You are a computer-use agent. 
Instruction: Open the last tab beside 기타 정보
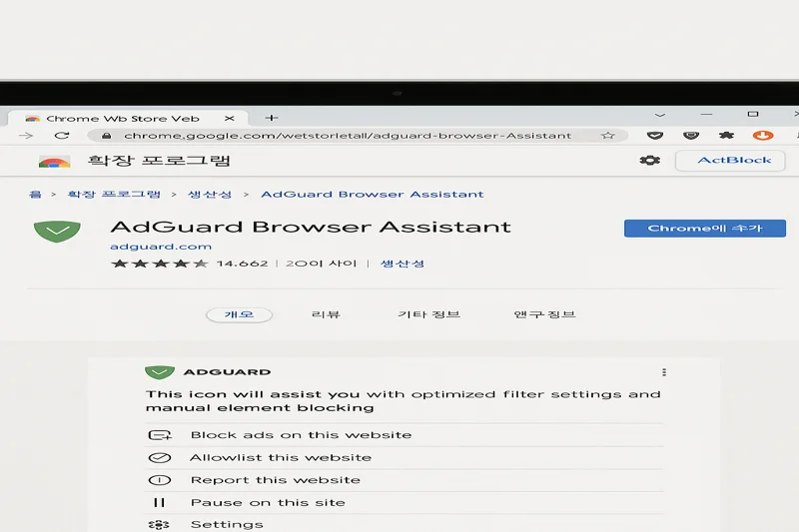(544, 314)
